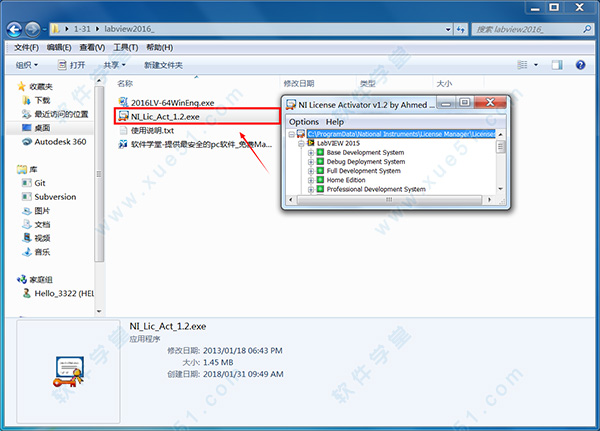Image resolution: width=600 pixels, height=431 pixels.
Task: Sort by 名称 column header
Action: tap(125, 83)
